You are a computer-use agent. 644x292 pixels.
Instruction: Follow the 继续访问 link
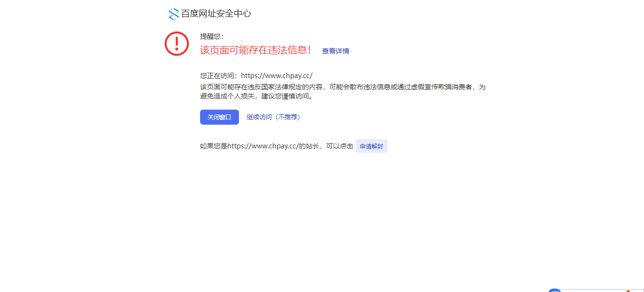coord(259,117)
